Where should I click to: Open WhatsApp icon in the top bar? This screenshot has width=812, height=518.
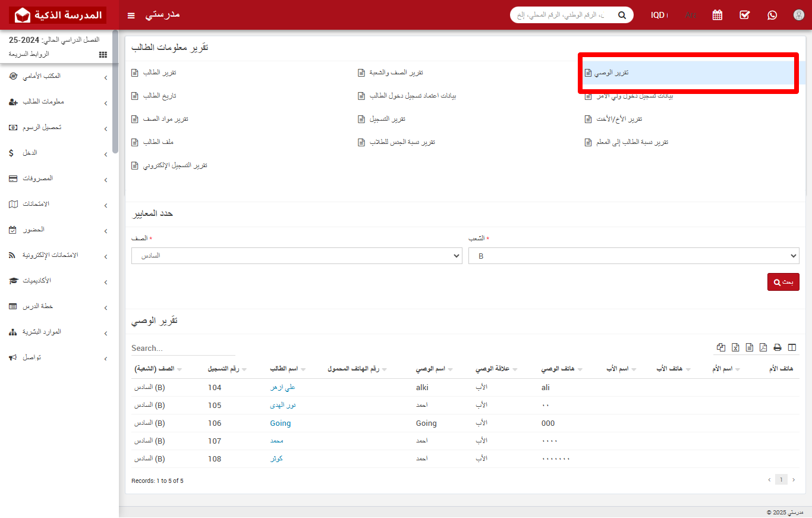click(x=772, y=15)
